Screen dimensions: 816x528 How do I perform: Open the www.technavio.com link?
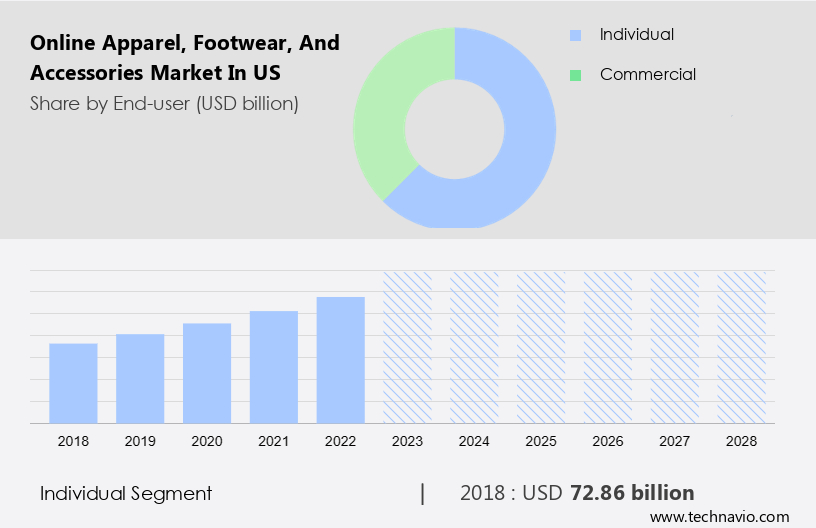719,517
